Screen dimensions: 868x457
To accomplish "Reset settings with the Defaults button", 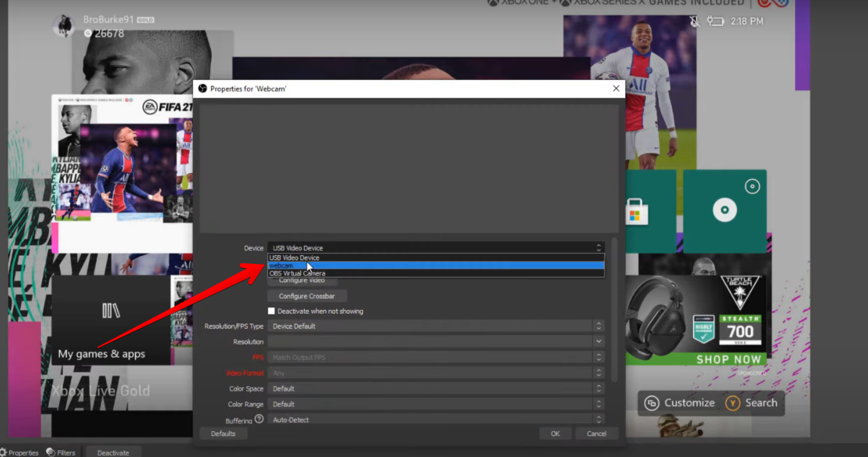I will [x=223, y=433].
